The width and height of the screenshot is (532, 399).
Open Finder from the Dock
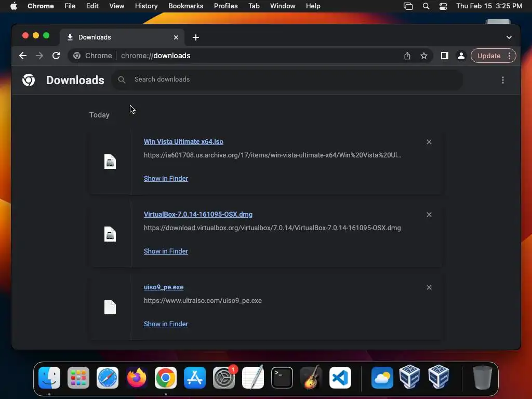pos(49,378)
